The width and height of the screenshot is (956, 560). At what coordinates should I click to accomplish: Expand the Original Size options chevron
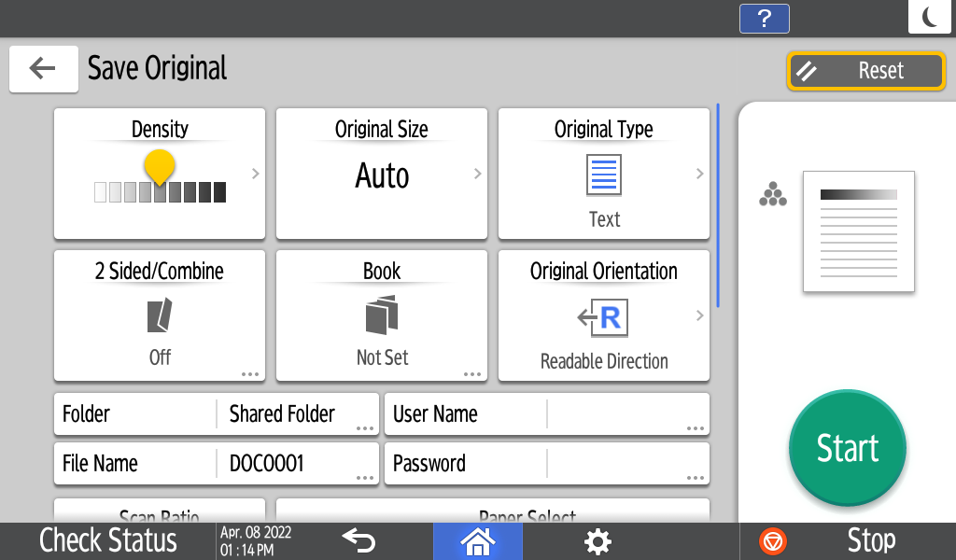point(477,174)
